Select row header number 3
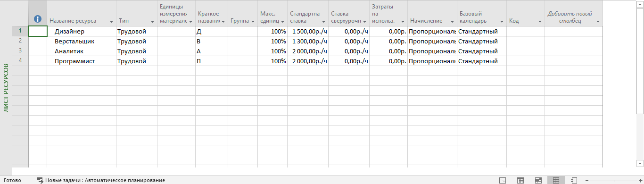Screen dimensions: 644x184 click(20, 51)
